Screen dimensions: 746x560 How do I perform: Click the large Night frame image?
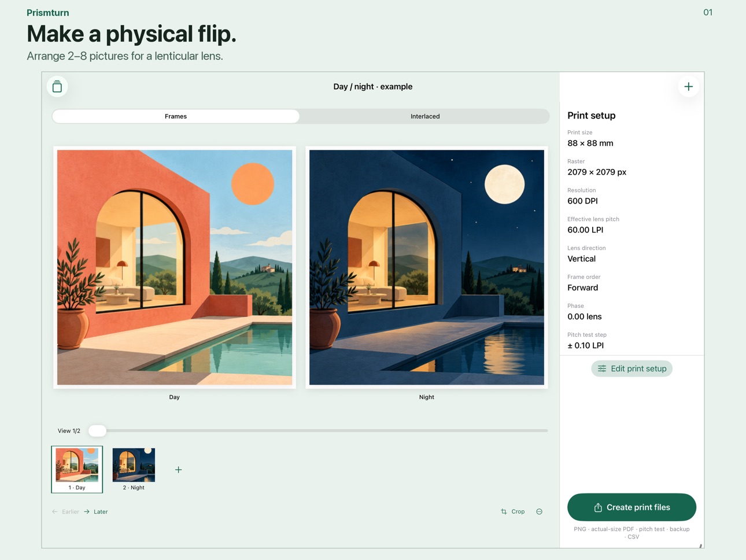427,267
